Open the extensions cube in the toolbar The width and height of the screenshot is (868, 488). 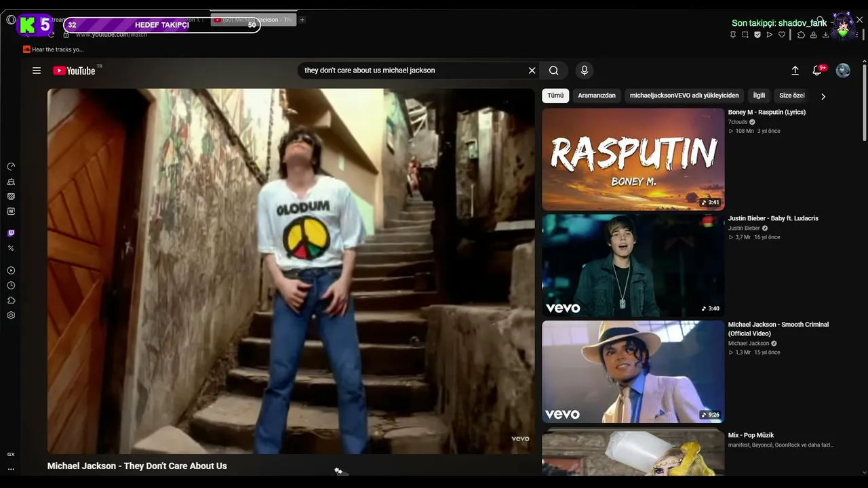(801, 35)
